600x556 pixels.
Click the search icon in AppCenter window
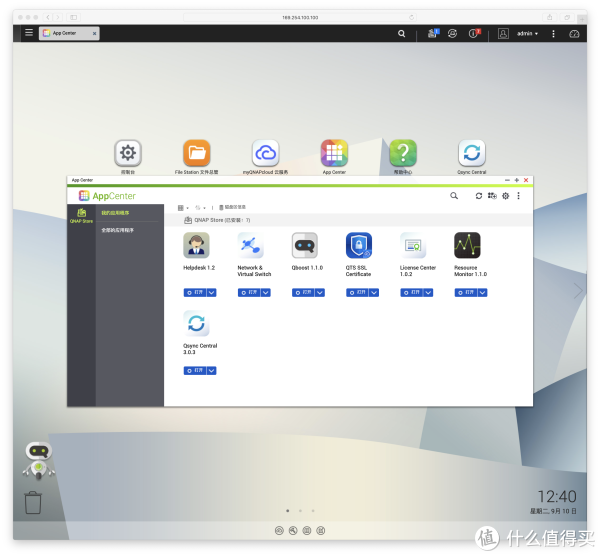coord(454,196)
